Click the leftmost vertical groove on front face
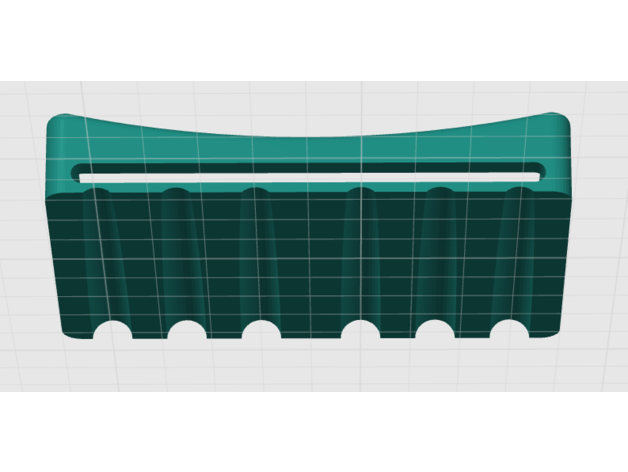628x472 pixels. 100,250
